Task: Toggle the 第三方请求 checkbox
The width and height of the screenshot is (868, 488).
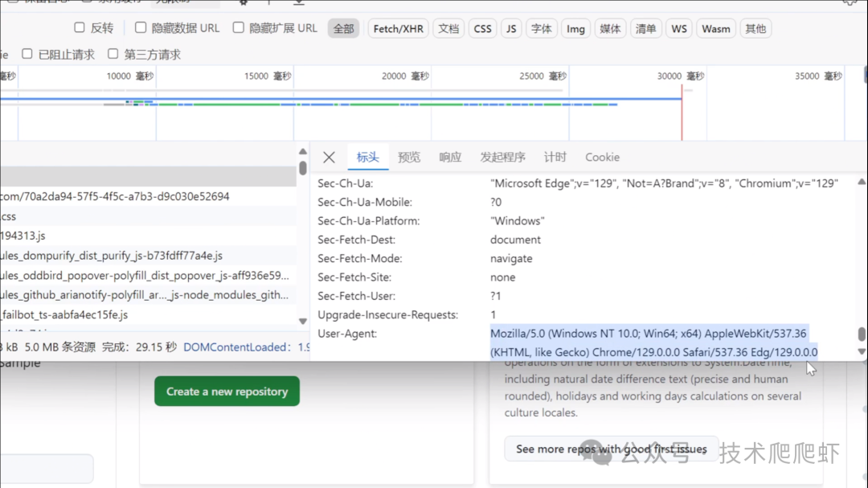Action: 113,55
